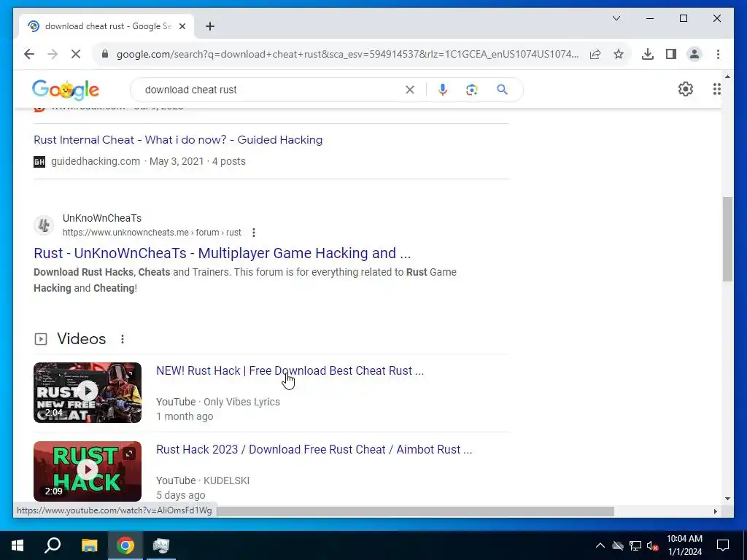Open more options next to Videos heading

(x=123, y=339)
